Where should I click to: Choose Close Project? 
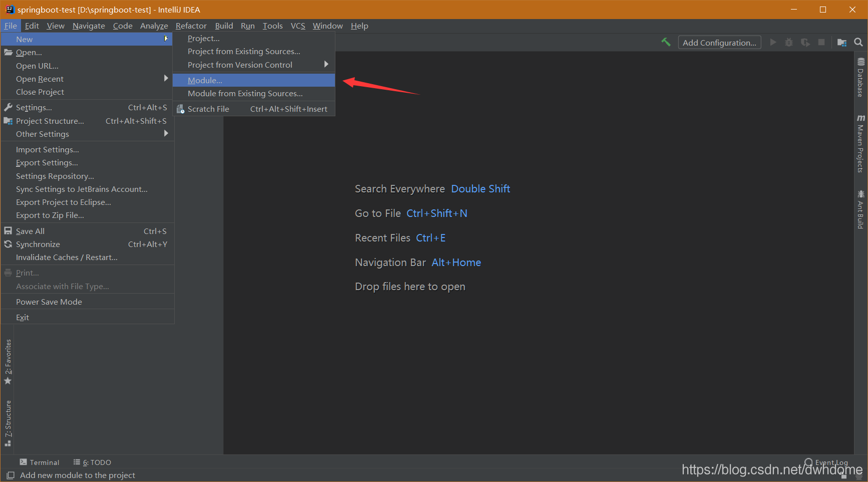coord(87,92)
